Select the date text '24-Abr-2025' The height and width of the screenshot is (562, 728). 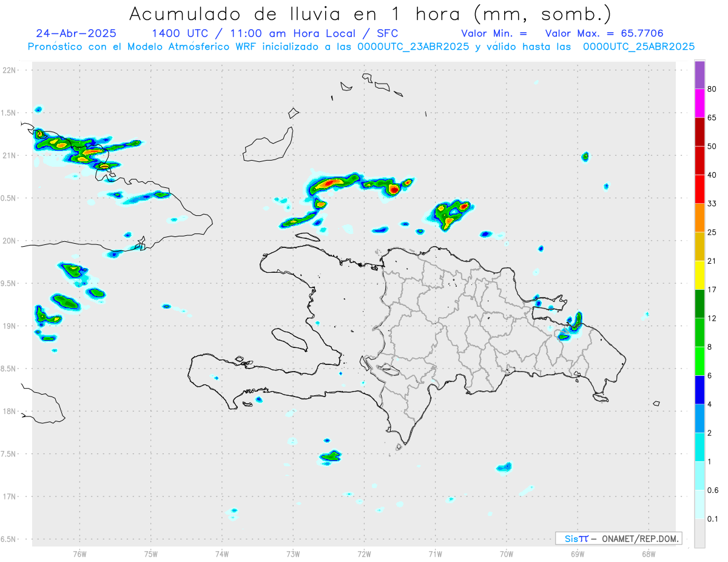[76, 33]
